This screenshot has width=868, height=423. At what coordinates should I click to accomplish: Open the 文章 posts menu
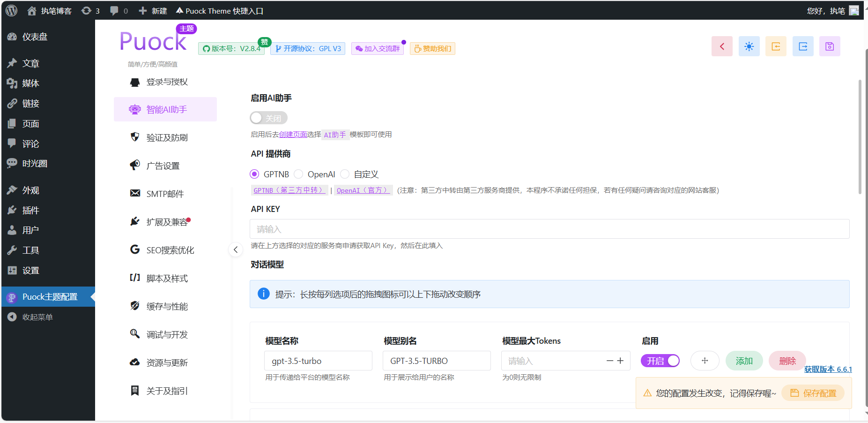pyautogui.click(x=48, y=63)
